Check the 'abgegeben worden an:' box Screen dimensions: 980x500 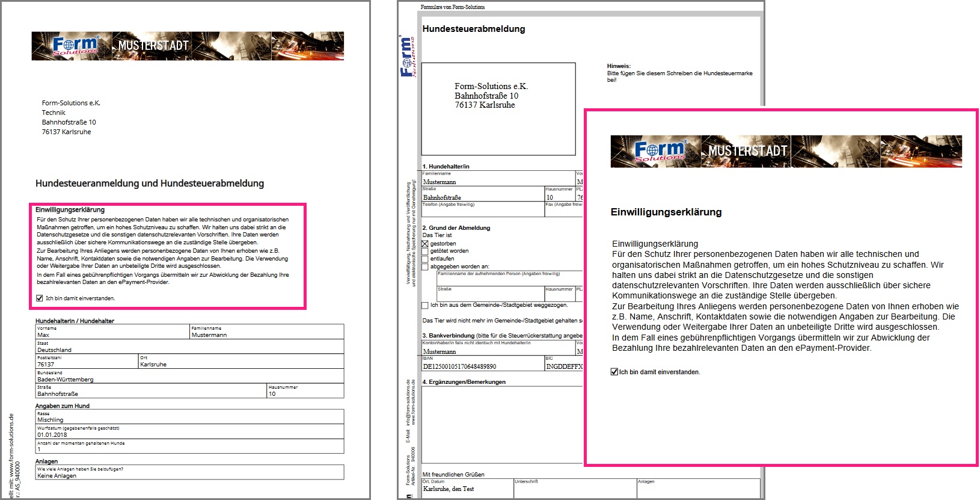coord(425,267)
